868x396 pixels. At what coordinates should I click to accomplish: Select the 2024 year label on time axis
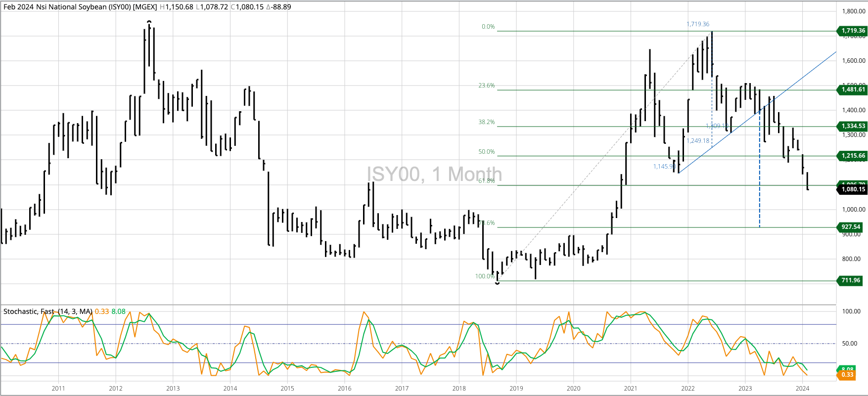click(x=802, y=388)
